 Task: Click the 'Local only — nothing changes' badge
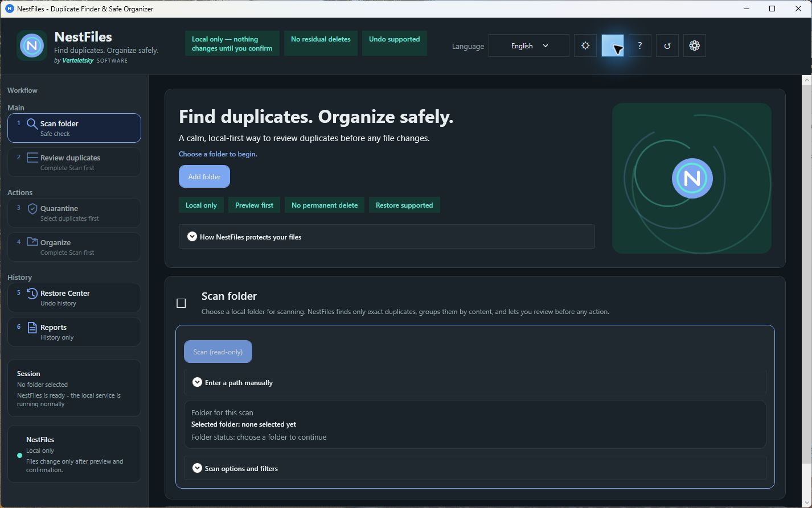click(x=232, y=43)
